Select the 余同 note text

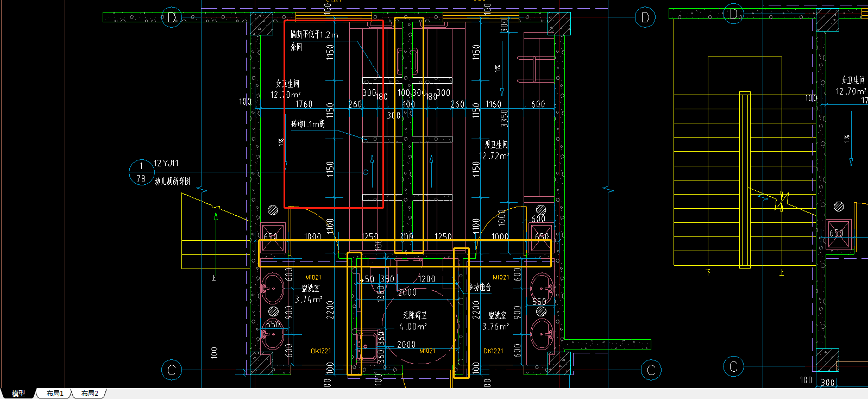pos(296,47)
